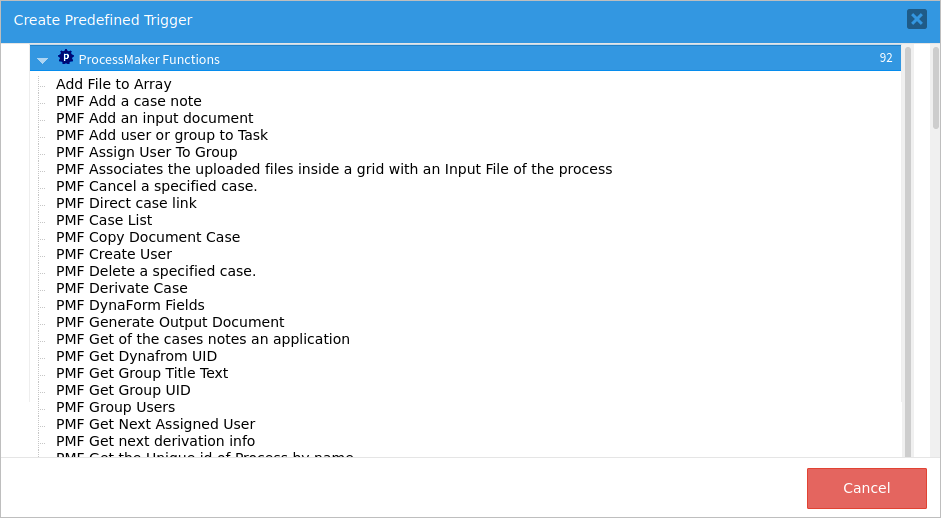Select PMF DynaForm Fields
This screenshot has height=518, width=941.
(x=130, y=305)
